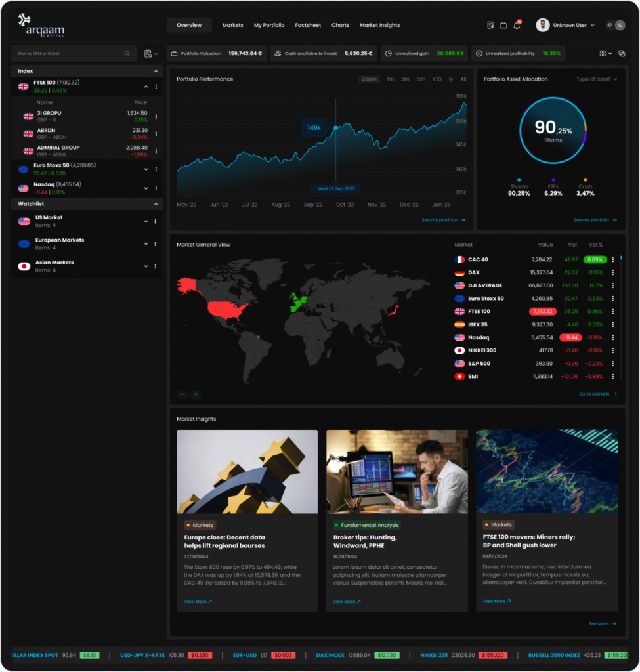Screen dimensions: 640x672
Task: Open the Unknown User account menu
Action: coord(565,25)
